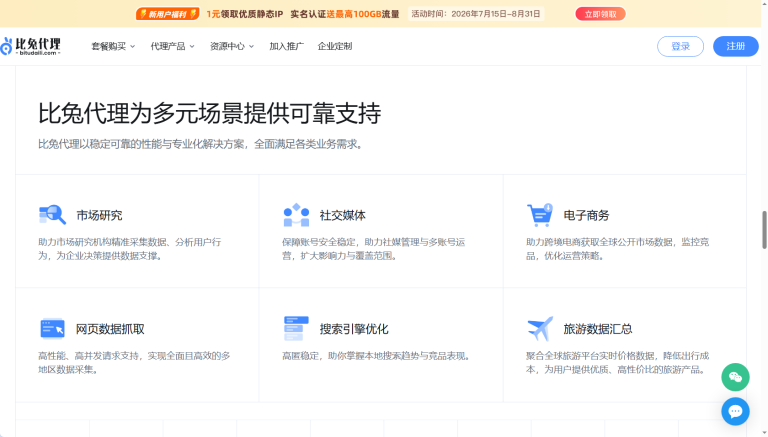This screenshot has height=437, width=768.
Task: Expand the 代理产品 dropdown menu
Action: pyautogui.click(x=172, y=46)
